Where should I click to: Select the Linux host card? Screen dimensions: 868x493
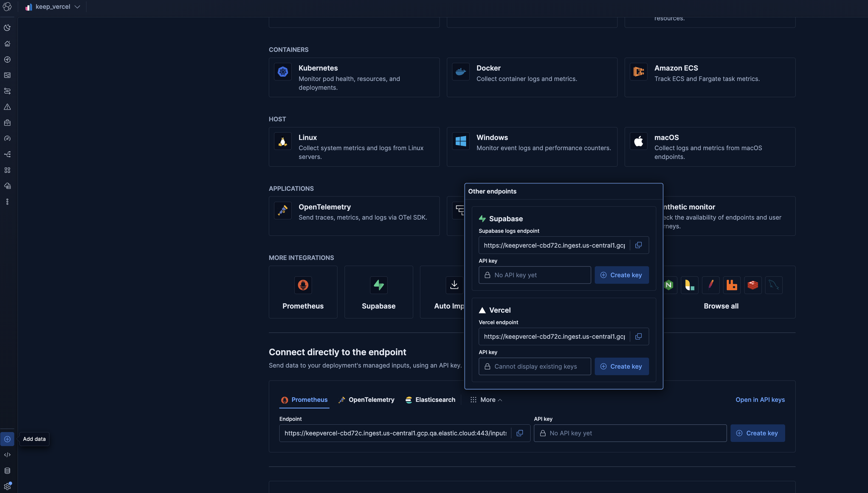[354, 147]
